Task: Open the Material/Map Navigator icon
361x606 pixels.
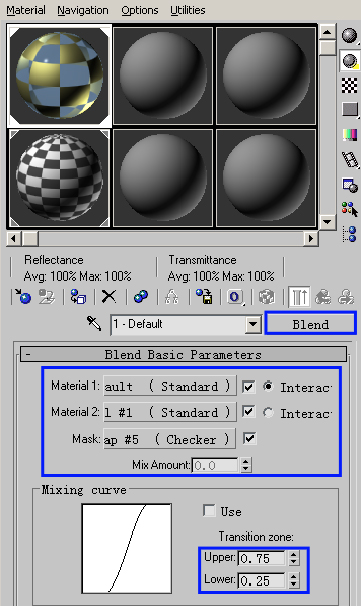Action: click(349, 234)
